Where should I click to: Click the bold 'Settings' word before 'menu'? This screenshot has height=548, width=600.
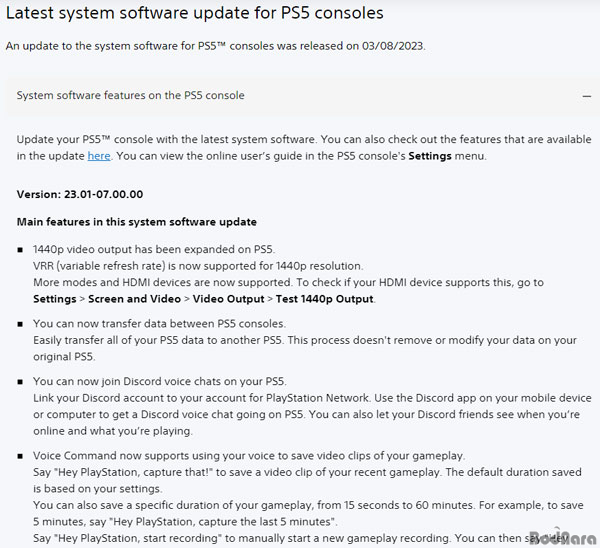pyautogui.click(x=430, y=156)
